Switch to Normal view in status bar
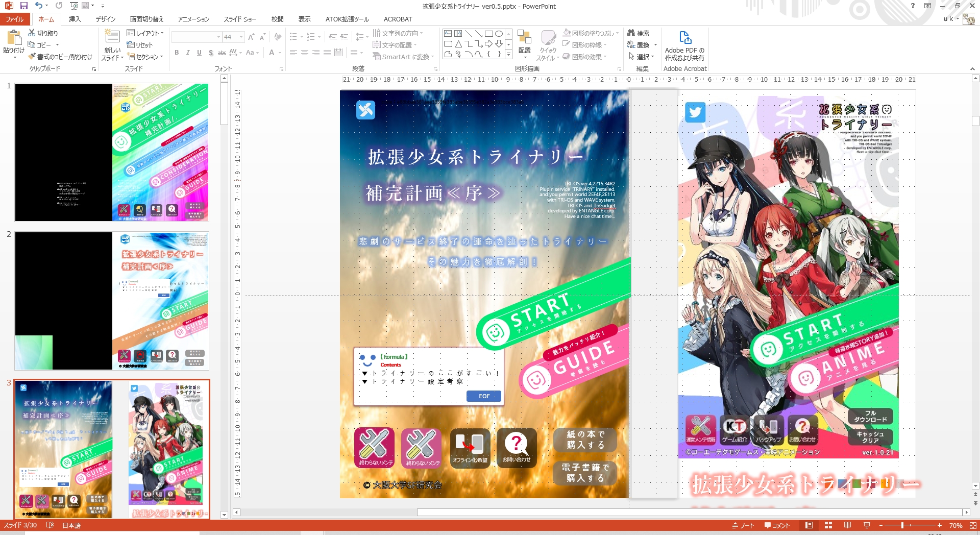The image size is (980, 535). [809, 525]
